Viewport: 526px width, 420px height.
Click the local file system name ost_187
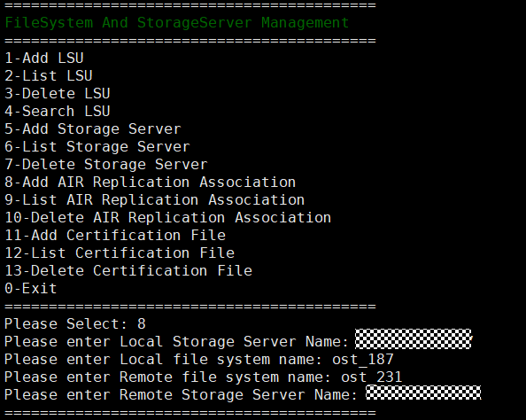coord(363,360)
